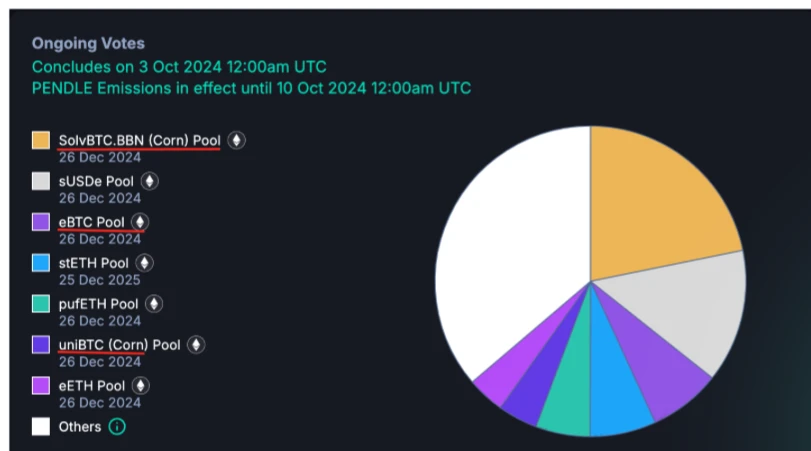The width and height of the screenshot is (811, 451).
Task: Click the Ethereum icon next to sUSDe Pool
Action: coord(149,181)
